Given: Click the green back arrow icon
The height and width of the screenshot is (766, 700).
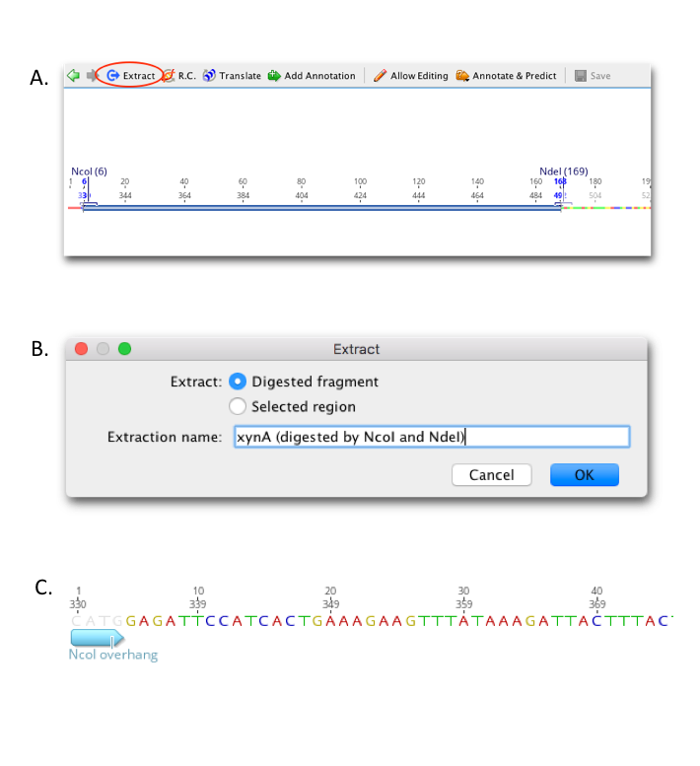Looking at the screenshot, I should point(73,76).
